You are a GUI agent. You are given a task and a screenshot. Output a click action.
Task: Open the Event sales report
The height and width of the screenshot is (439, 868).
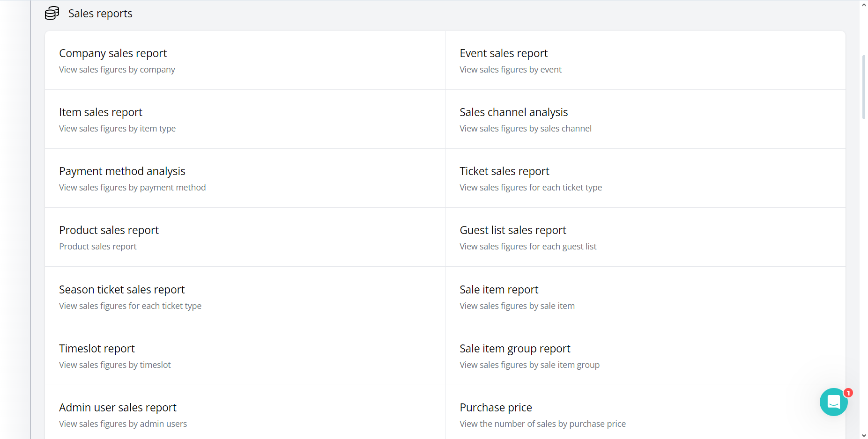pyautogui.click(x=504, y=53)
